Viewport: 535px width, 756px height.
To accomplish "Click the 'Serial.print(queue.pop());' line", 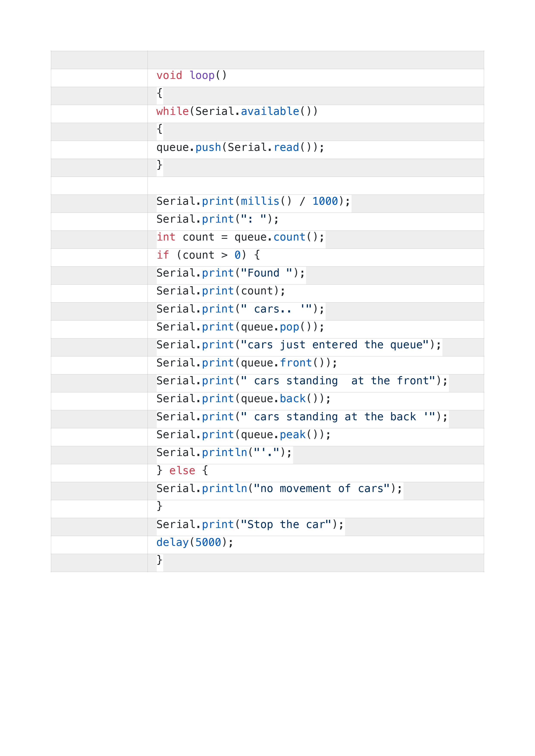I will [240, 327].
